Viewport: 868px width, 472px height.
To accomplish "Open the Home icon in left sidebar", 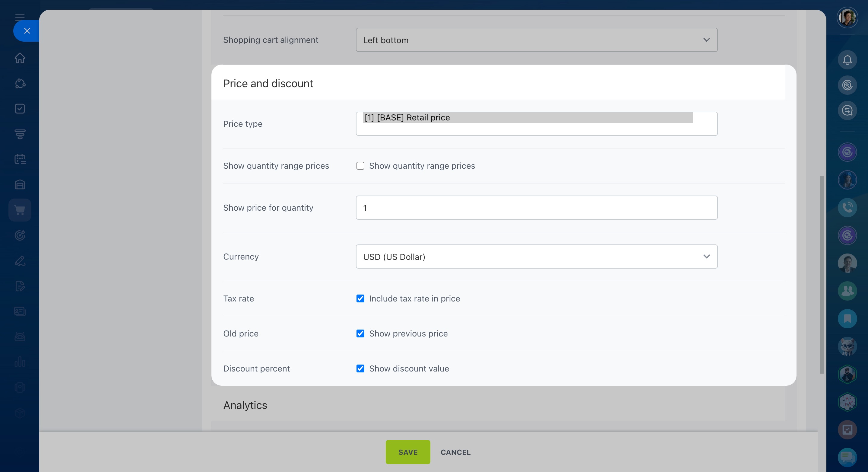I will click(x=20, y=58).
